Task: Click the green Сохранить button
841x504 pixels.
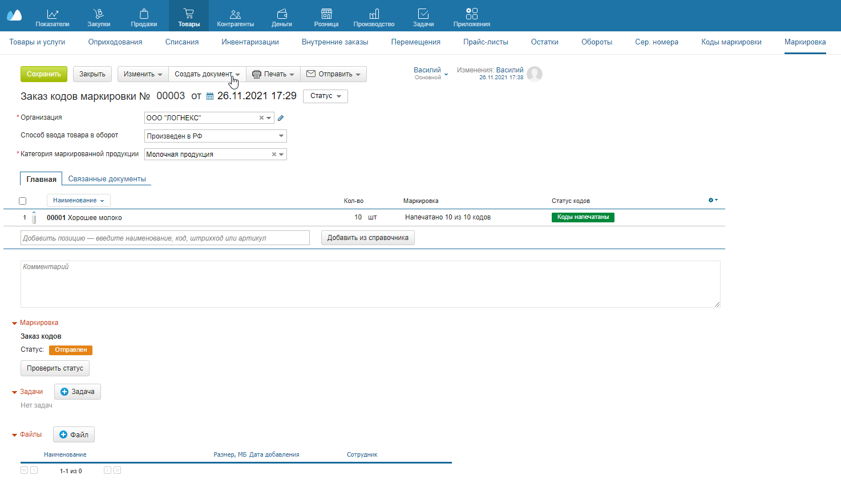Action: pos(44,74)
